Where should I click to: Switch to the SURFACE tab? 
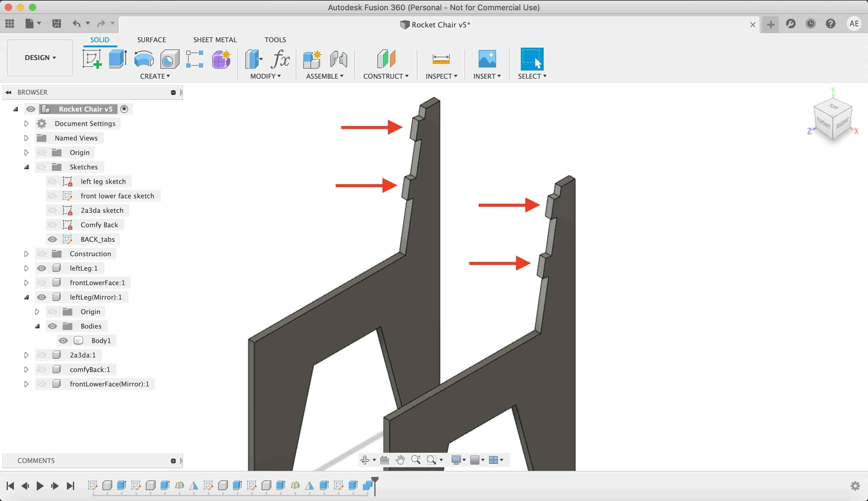click(151, 39)
